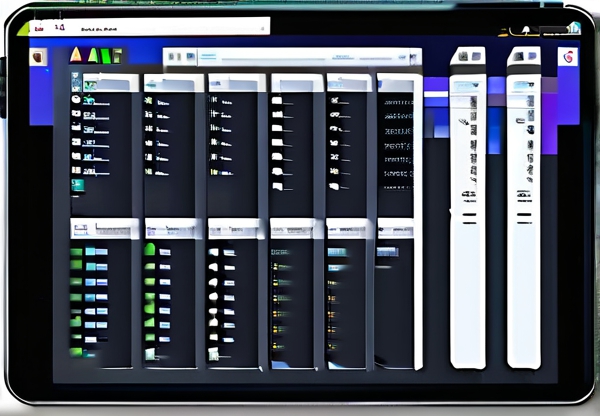The height and width of the screenshot is (416, 600).
Task: Click the red app icon below Edit
Action: 39,58
